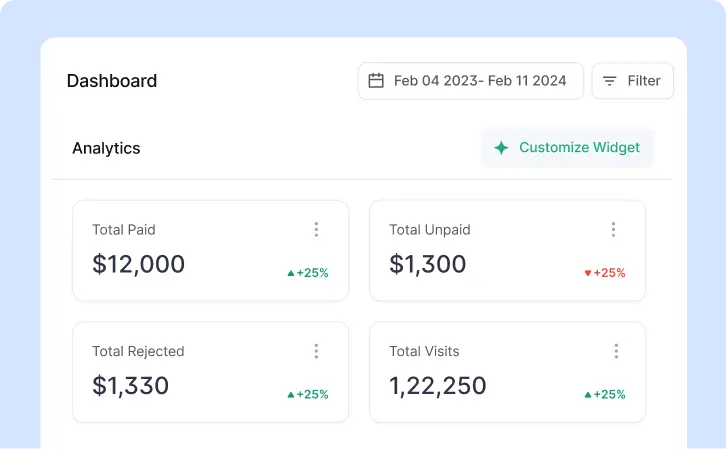Select the $1,300 Total Unpaid amount
The height and width of the screenshot is (449, 726).
pos(427,264)
